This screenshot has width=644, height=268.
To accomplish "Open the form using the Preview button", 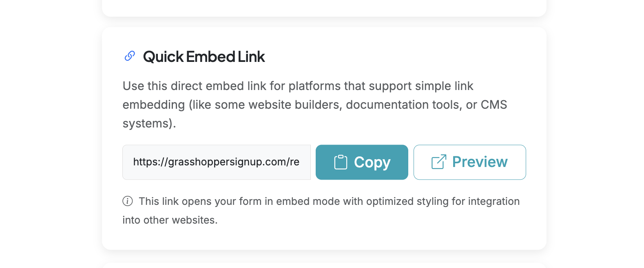I will (469, 162).
